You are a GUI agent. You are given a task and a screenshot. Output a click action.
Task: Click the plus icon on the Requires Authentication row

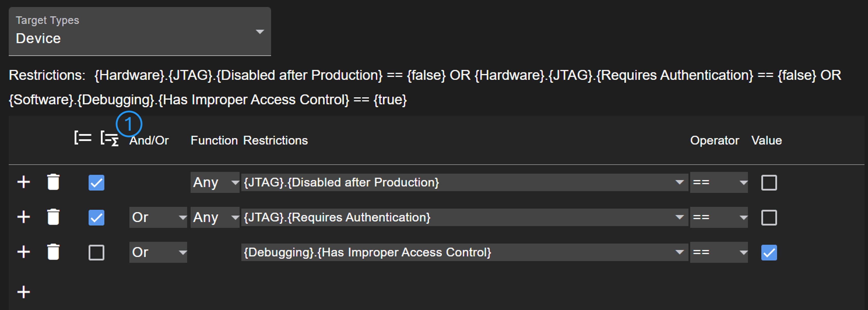[x=24, y=217]
